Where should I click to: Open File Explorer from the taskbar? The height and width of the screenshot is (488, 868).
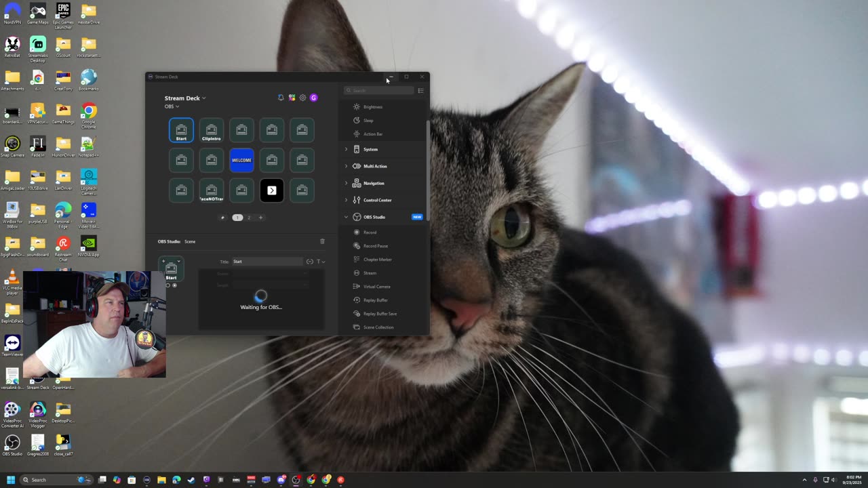pos(161,480)
